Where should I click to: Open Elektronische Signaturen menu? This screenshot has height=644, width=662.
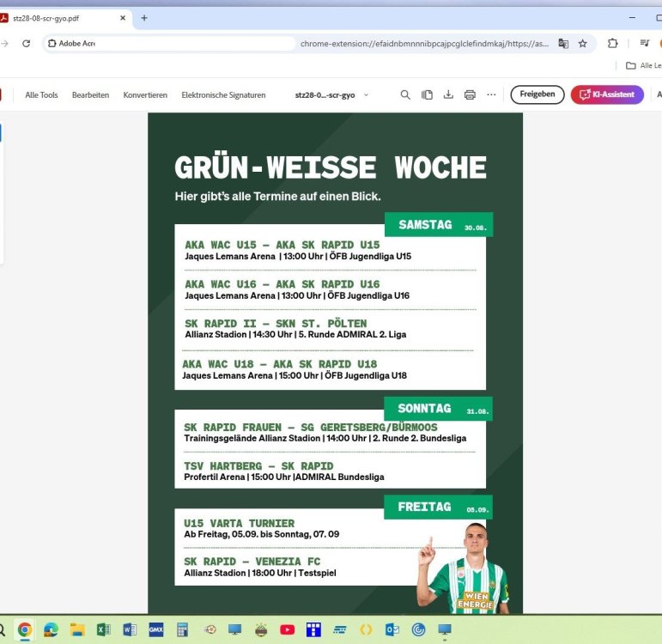point(223,94)
